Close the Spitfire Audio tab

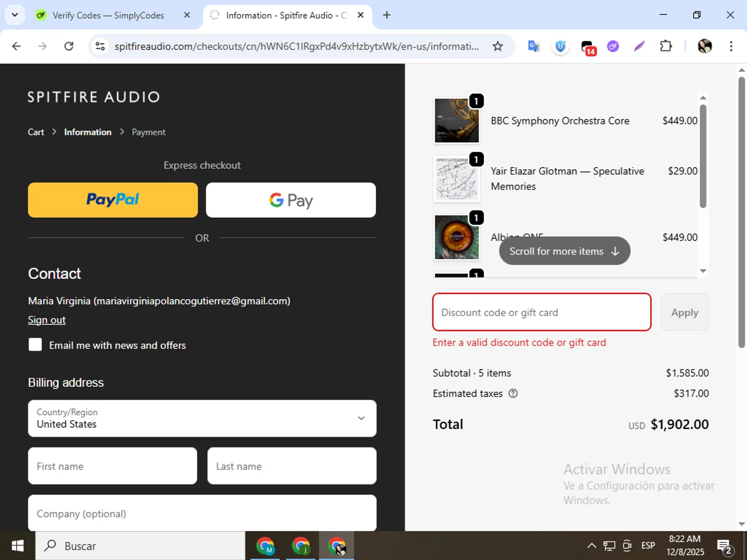[x=361, y=15]
